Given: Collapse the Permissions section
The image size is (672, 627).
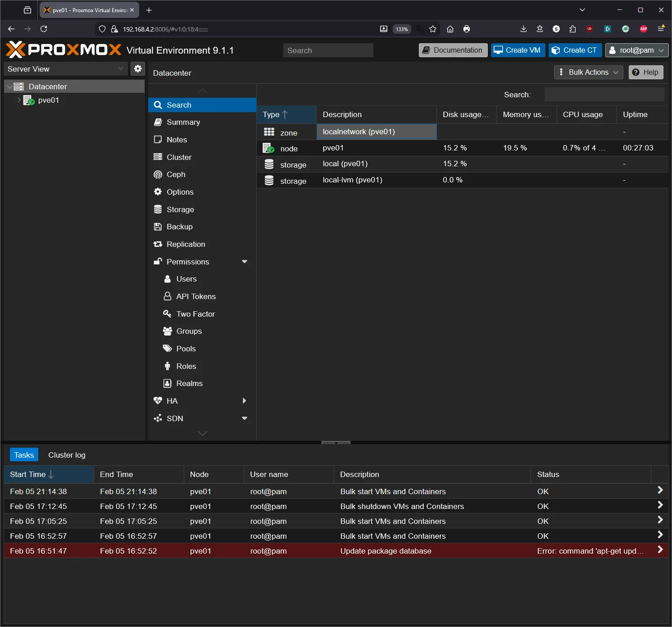Looking at the screenshot, I should [x=245, y=262].
